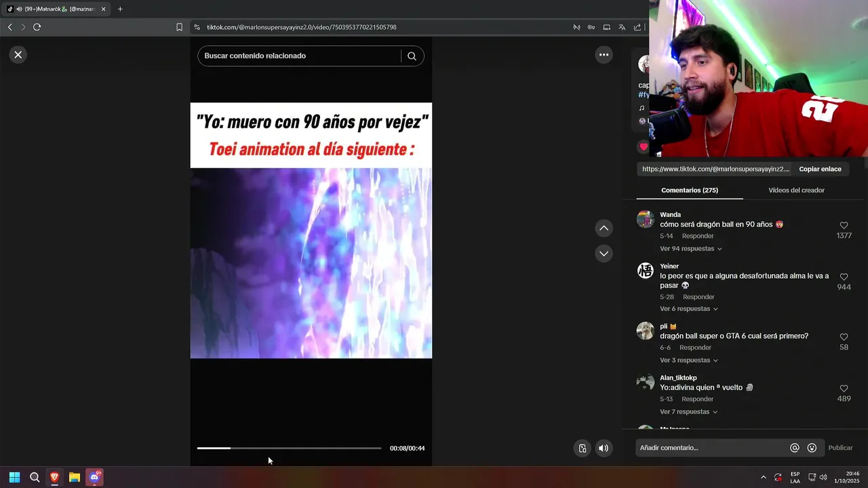Open taskbar network status icon
868x488 pixels.
812,477
